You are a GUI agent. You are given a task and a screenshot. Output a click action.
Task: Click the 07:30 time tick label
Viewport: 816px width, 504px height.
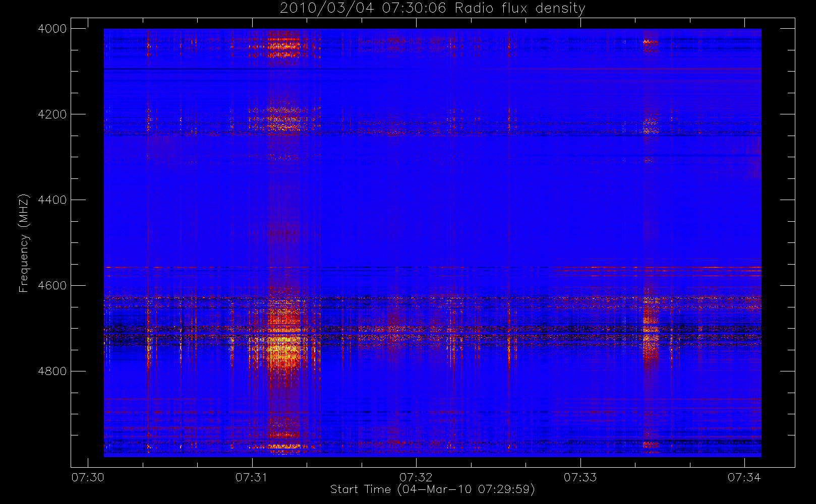pos(88,477)
